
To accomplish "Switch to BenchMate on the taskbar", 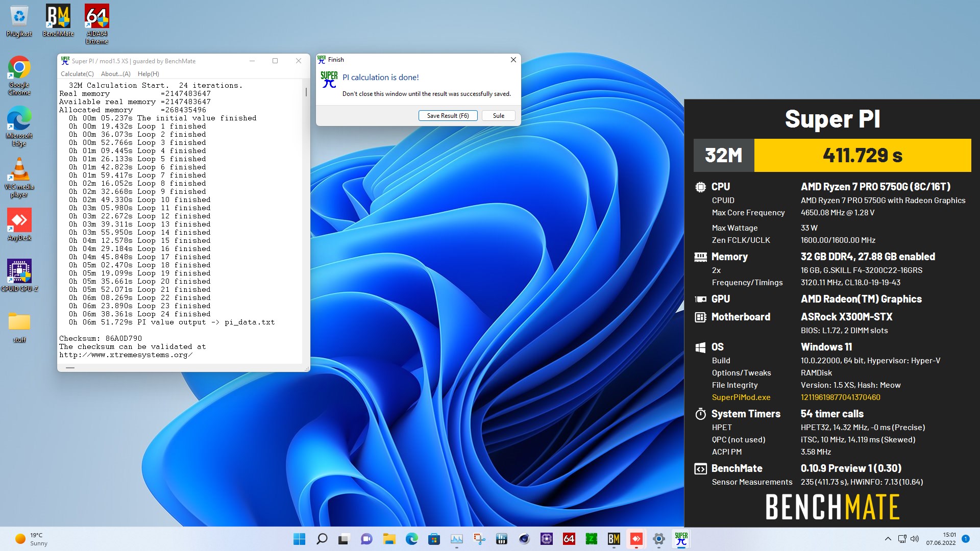I will pyautogui.click(x=614, y=539).
